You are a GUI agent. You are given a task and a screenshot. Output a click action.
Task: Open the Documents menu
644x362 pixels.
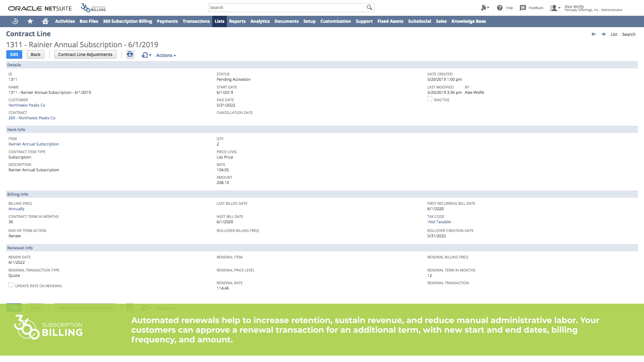[286, 21]
